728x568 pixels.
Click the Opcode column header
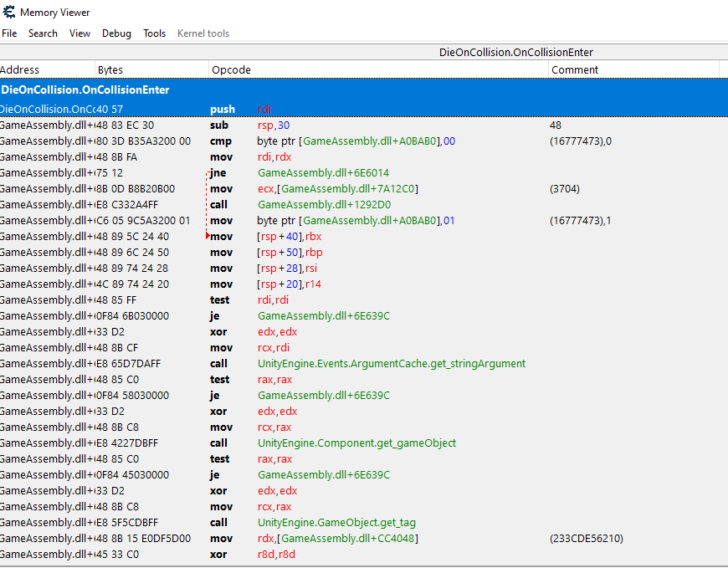pyautogui.click(x=231, y=70)
